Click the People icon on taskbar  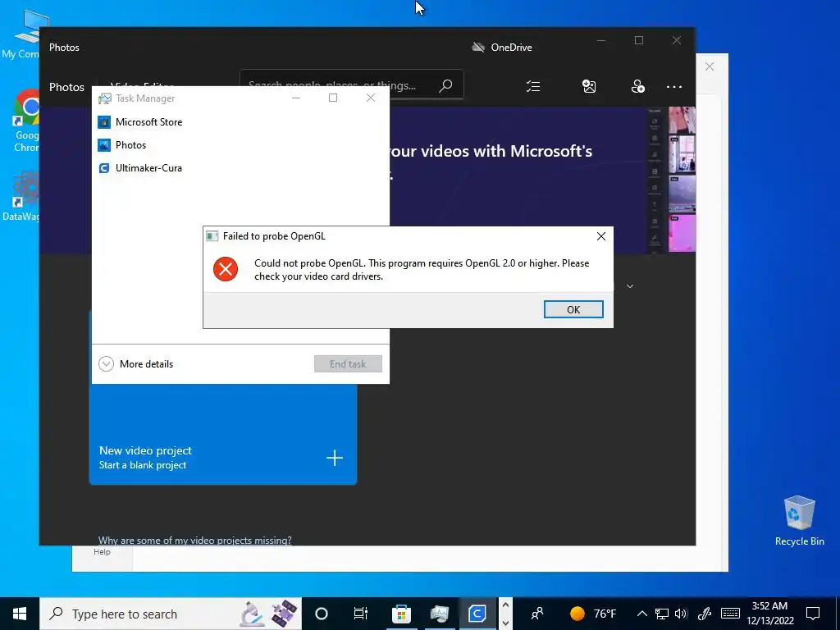[537, 614]
